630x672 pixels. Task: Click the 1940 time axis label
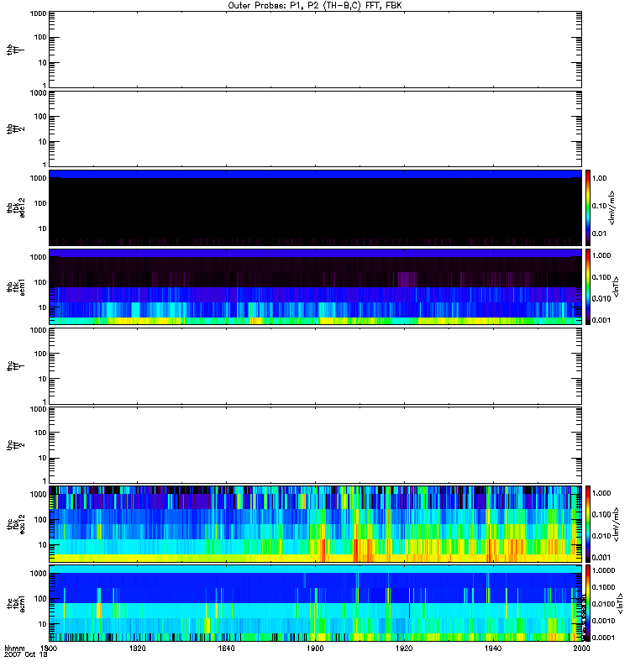click(492, 649)
